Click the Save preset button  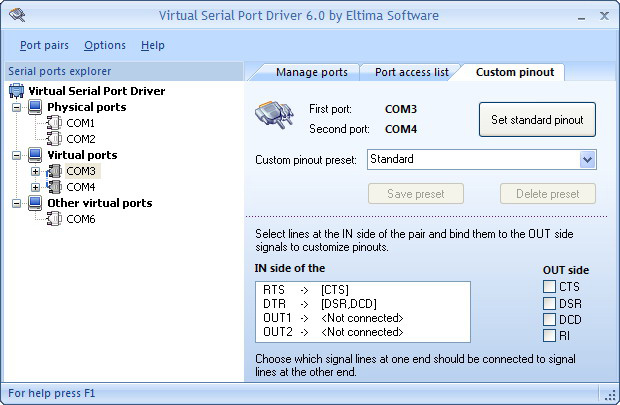[416, 194]
